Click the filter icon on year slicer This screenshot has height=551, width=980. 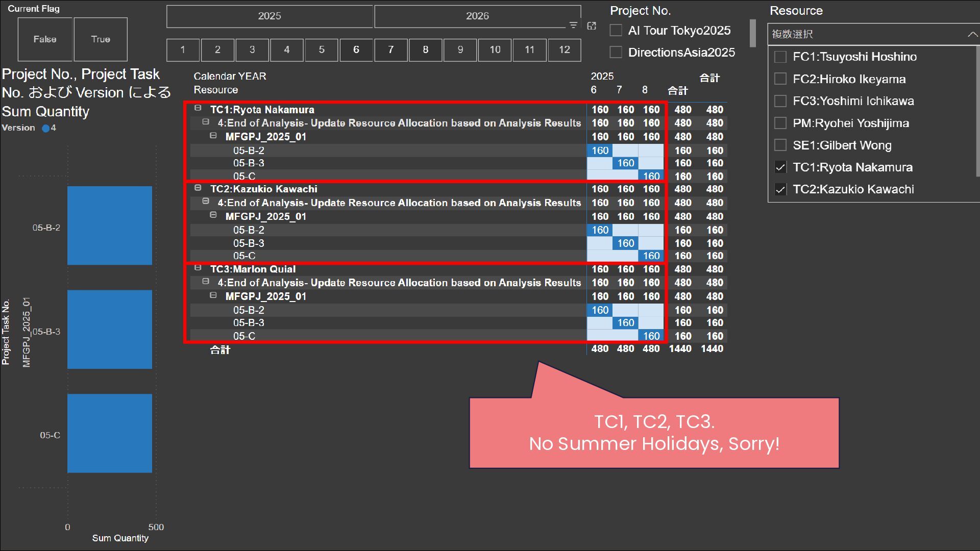point(573,25)
